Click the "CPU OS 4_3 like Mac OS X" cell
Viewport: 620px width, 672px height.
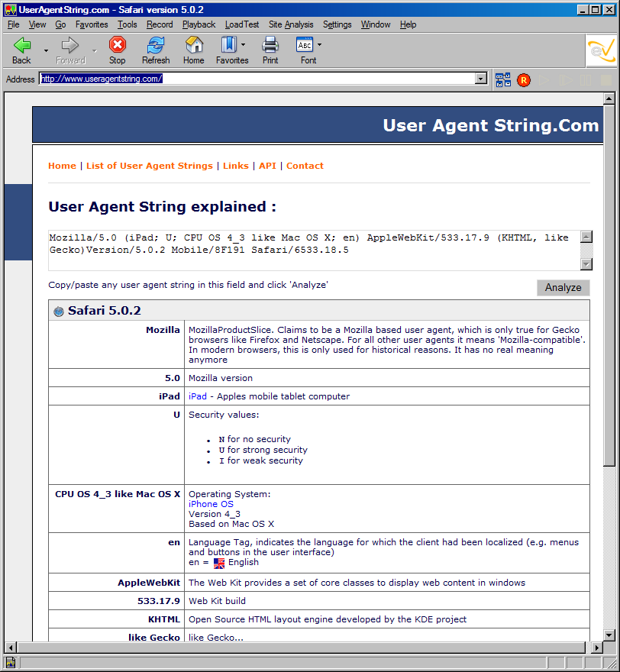tap(117, 509)
